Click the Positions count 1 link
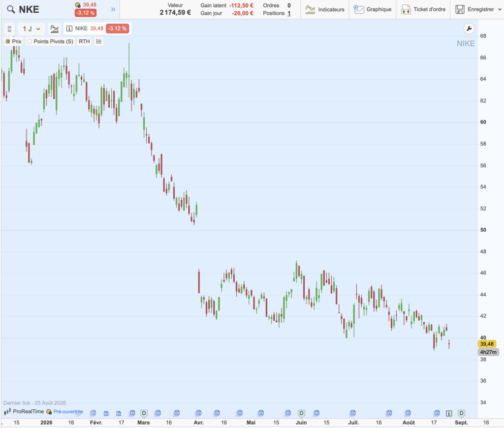The width and height of the screenshot is (504, 428). click(289, 13)
